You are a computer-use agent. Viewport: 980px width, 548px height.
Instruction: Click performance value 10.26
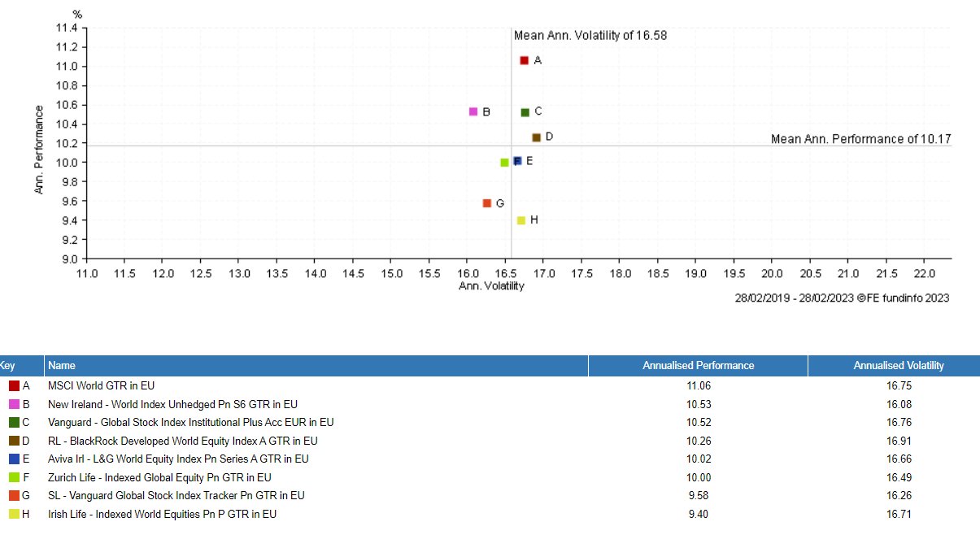699,441
